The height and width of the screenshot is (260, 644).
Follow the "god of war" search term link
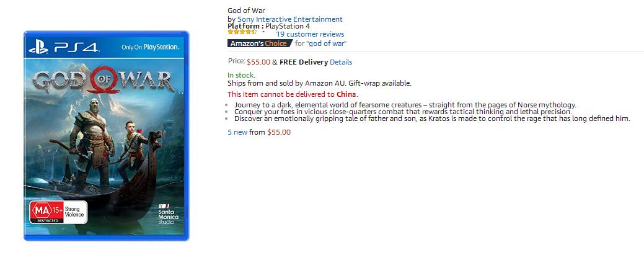pyautogui.click(x=327, y=43)
